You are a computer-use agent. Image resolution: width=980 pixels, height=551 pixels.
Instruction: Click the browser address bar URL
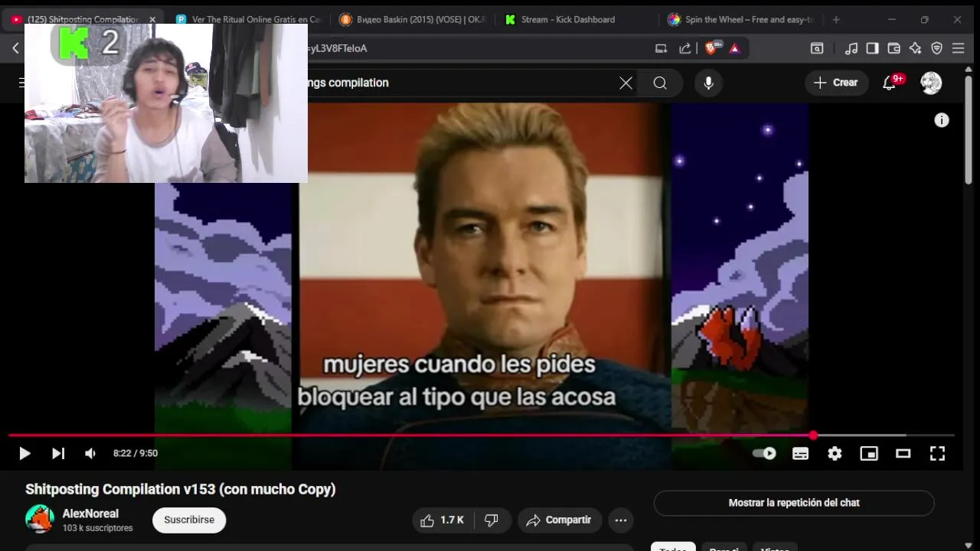337,48
